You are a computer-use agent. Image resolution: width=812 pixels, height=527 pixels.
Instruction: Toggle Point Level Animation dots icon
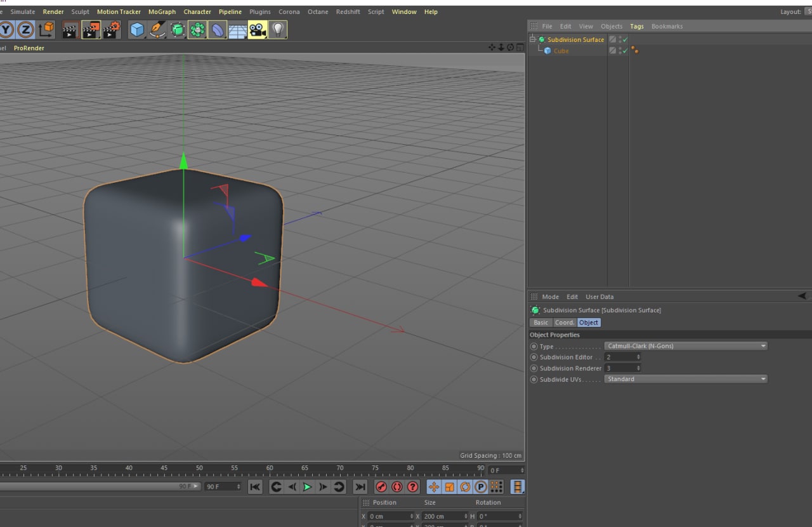click(497, 487)
